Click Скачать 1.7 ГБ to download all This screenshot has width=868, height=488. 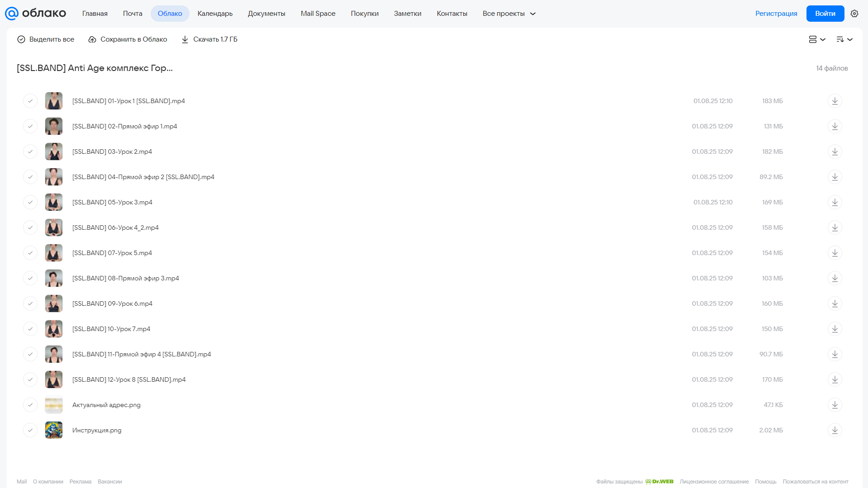click(209, 39)
